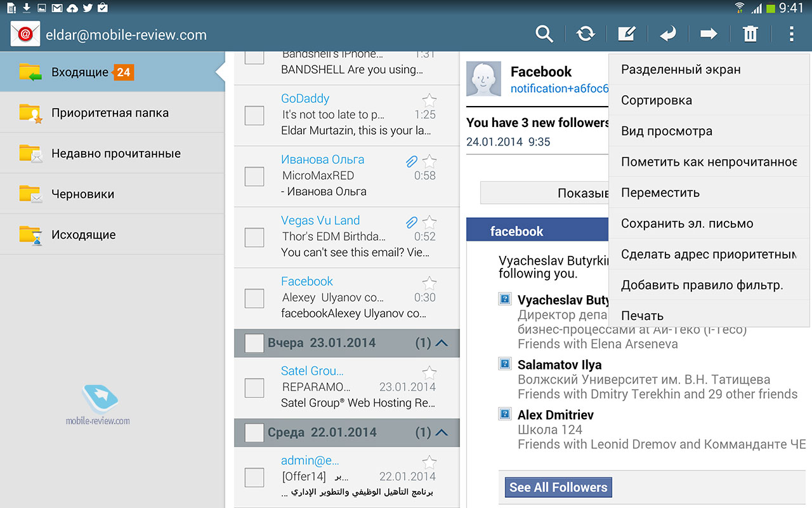The width and height of the screenshot is (812, 508).
Task: Select all emails from Вчера 23.01.2014
Action: (x=254, y=343)
